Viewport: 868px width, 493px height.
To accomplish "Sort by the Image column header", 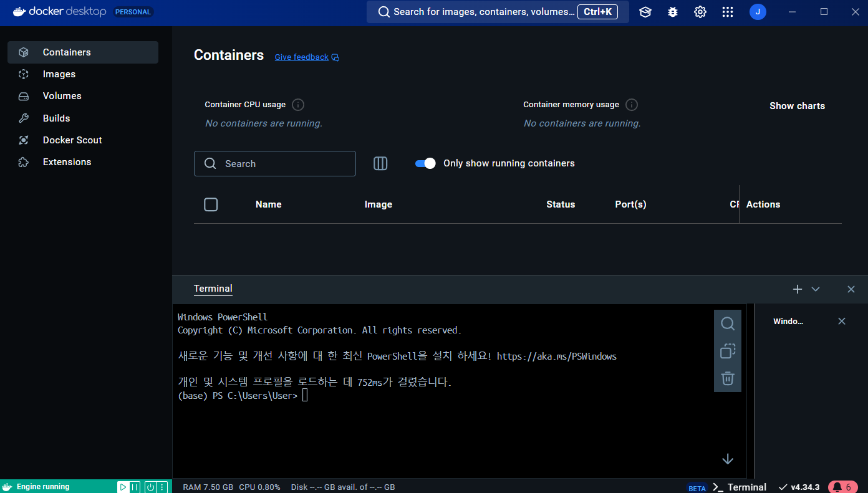I will tap(379, 204).
